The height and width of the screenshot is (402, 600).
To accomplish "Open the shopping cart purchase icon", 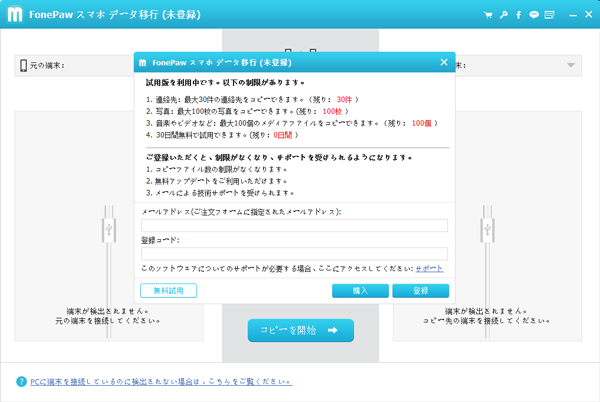I will [x=488, y=15].
